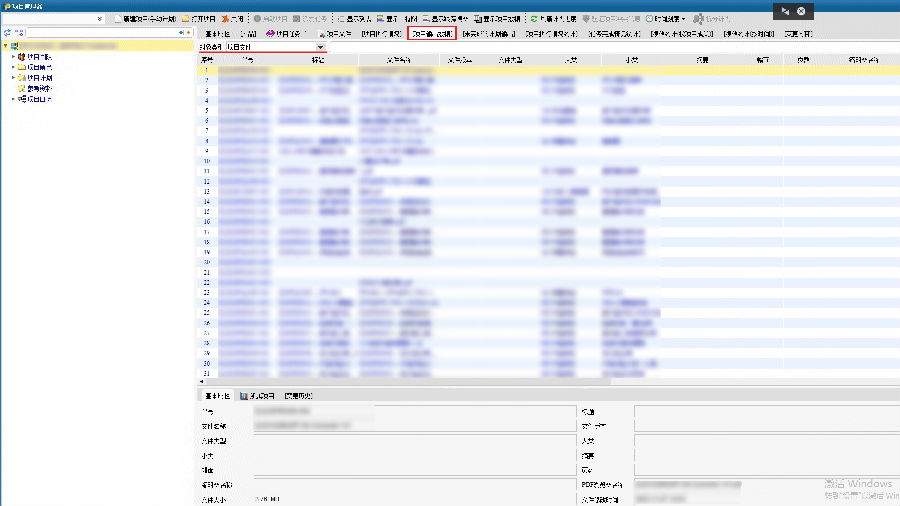
Task: Expand the second child node with the plain folder
Action: coord(13,67)
